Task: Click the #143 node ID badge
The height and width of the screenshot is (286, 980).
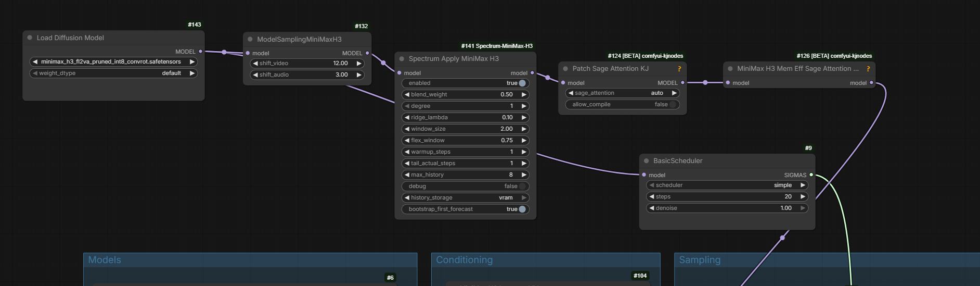Action: (195, 24)
